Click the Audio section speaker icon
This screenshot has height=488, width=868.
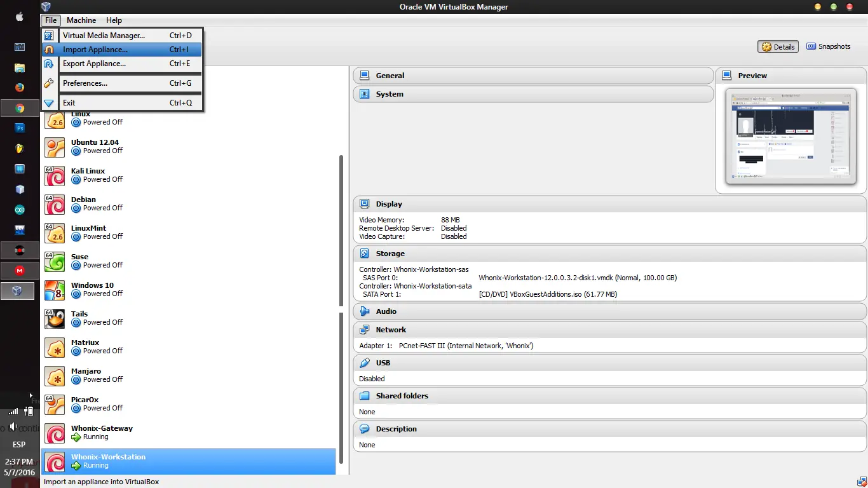[x=365, y=311]
